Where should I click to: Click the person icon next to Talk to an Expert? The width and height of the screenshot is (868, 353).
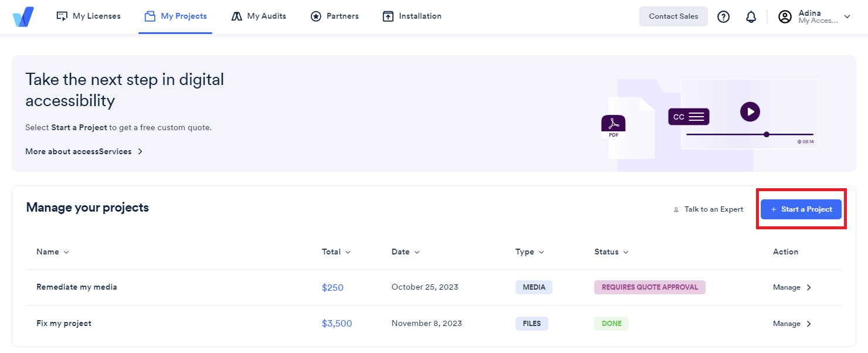[676, 209]
